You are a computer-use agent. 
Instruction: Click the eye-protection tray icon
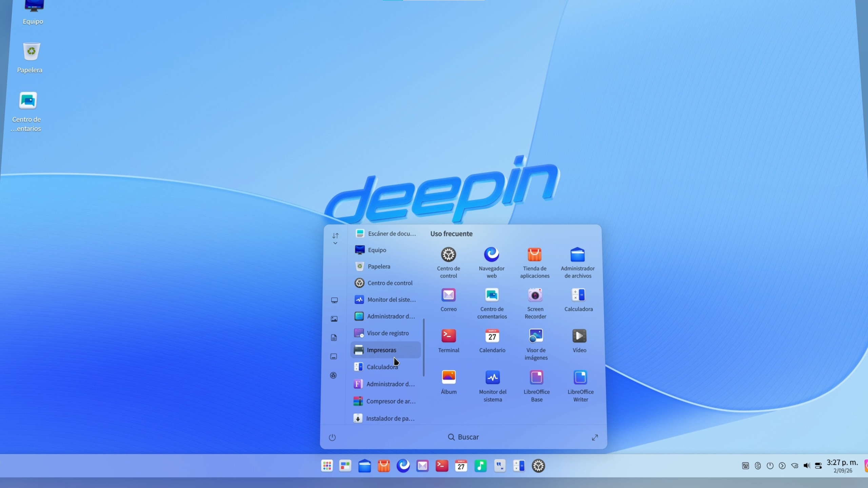(794, 466)
